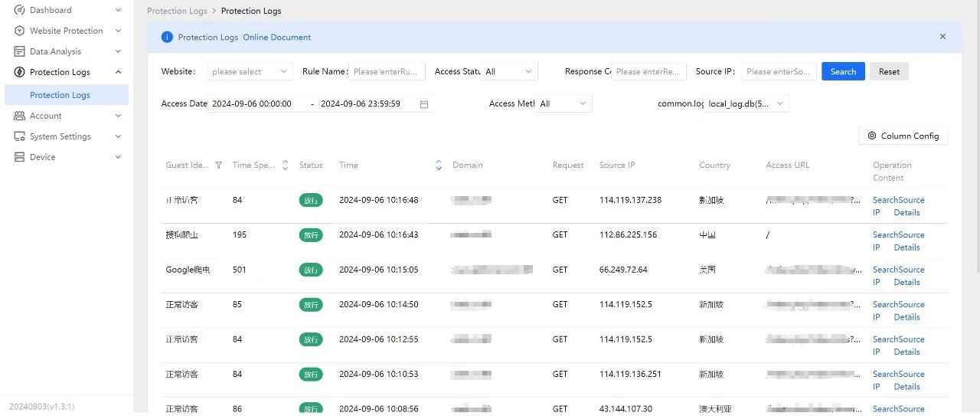Click the Source IP column header
The height and width of the screenshot is (416, 980).
[x=617, y=165]
